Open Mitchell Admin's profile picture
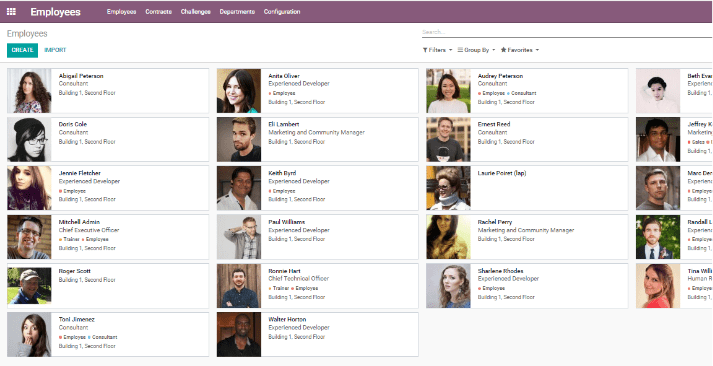Screen dimensions: 713x366 pos(30,237)
